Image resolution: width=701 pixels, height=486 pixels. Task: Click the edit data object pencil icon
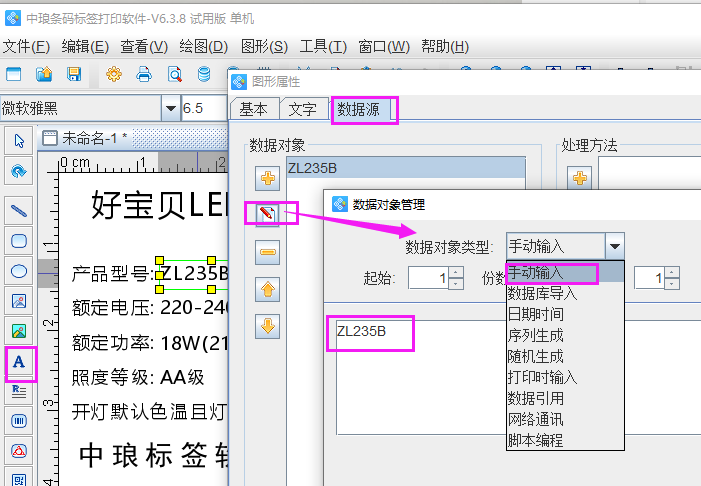[x=268, y=215]
